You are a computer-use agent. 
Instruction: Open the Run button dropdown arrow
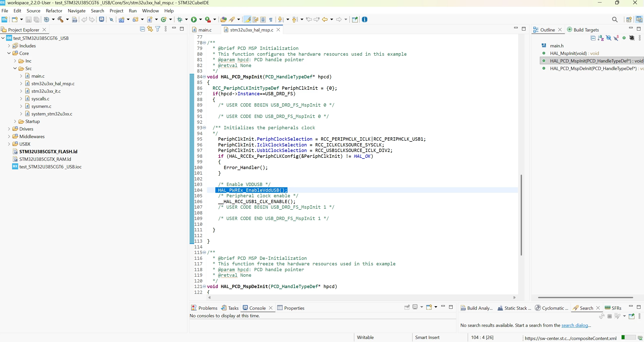201,19
